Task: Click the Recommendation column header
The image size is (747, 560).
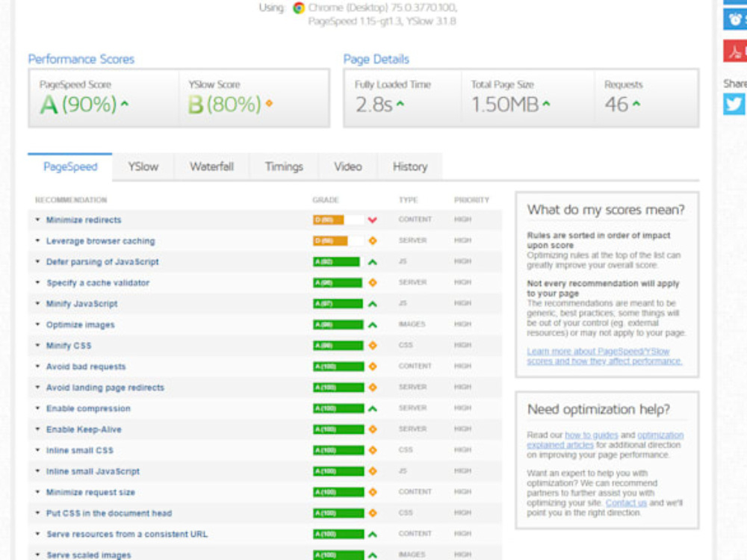Action: point(71,200)
